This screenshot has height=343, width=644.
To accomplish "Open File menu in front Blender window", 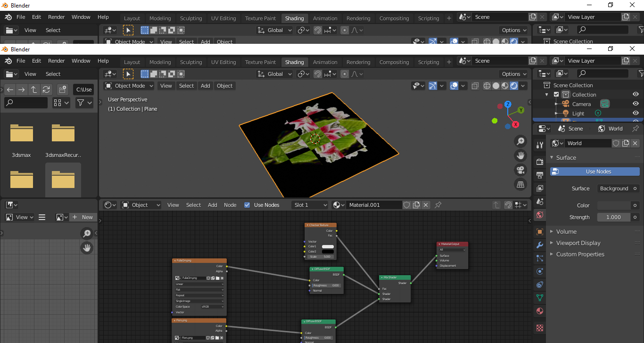I will [x=21, y=61].
